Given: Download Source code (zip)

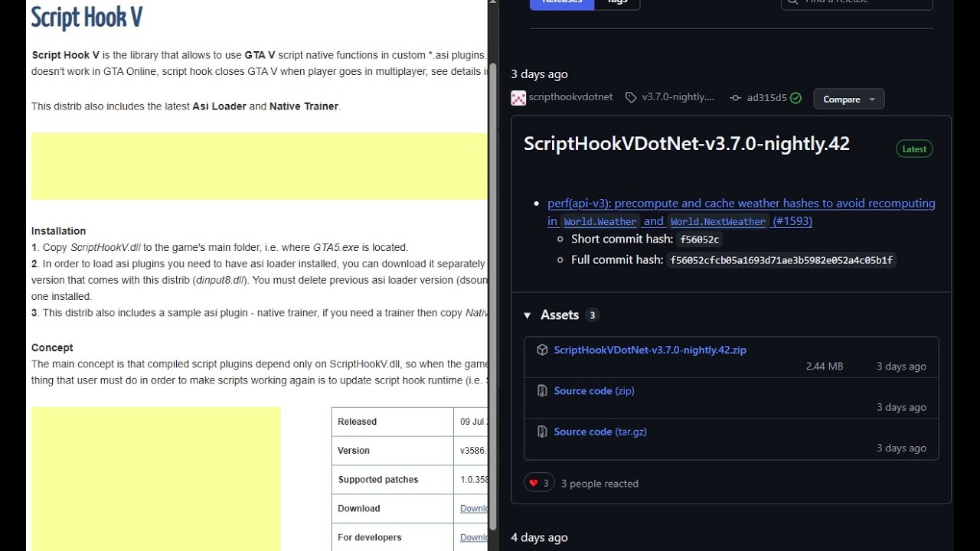Looking at the screenshot, I should point(594,391).
